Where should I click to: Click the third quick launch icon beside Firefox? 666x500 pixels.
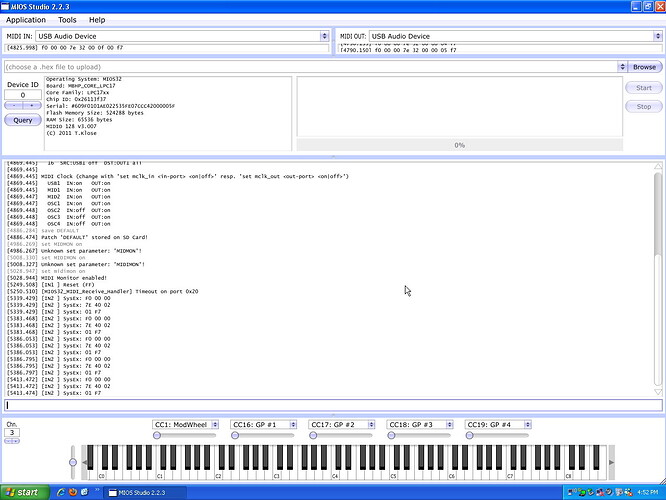point(85,492)
